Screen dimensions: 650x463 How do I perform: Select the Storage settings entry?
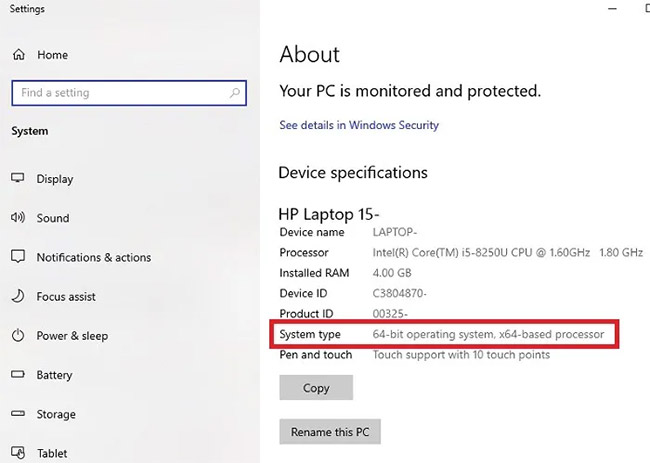56,414
